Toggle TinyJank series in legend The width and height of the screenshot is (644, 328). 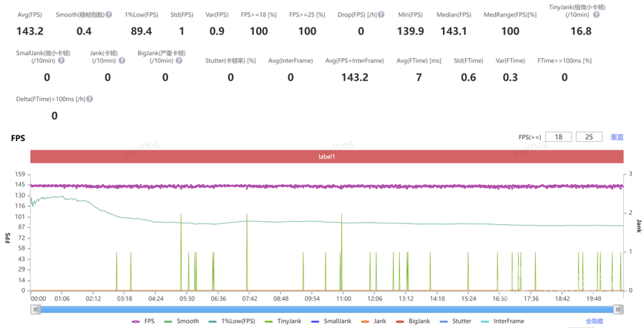click(283, 321)
